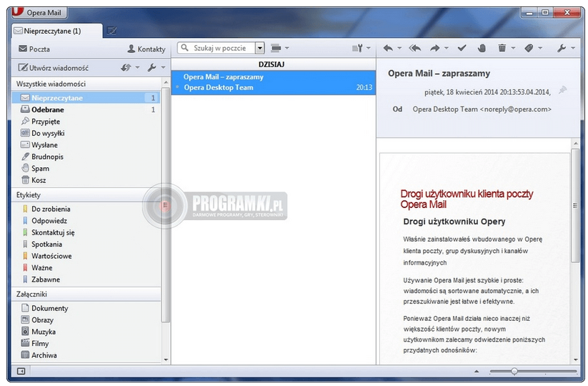This screenshot has height=386, width=588.
Task: Open the Filmy attachments filter
Action: (x=86, y=344)
